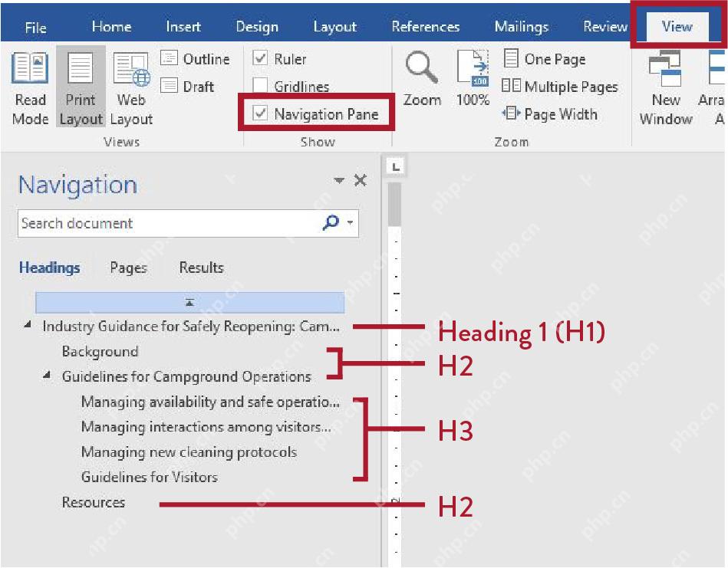Open the File tab
The height and width of the screenshot is (568, 728).
[x=36, y=28]
